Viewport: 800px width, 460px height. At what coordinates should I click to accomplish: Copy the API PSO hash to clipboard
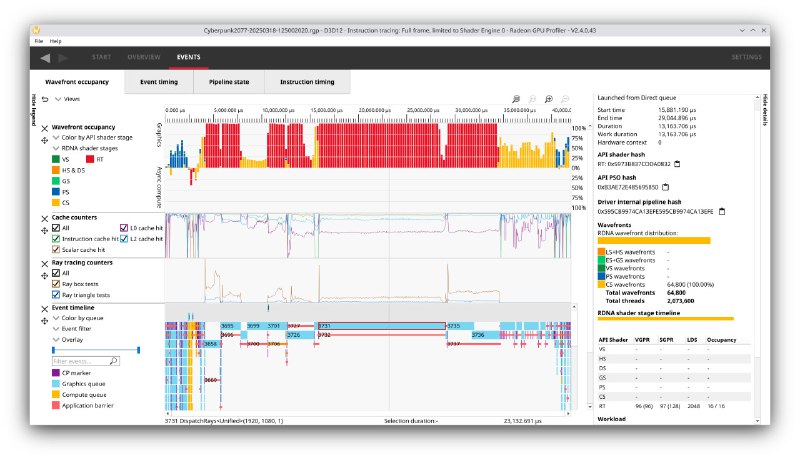pyautogui.click(x=665, y=187)
